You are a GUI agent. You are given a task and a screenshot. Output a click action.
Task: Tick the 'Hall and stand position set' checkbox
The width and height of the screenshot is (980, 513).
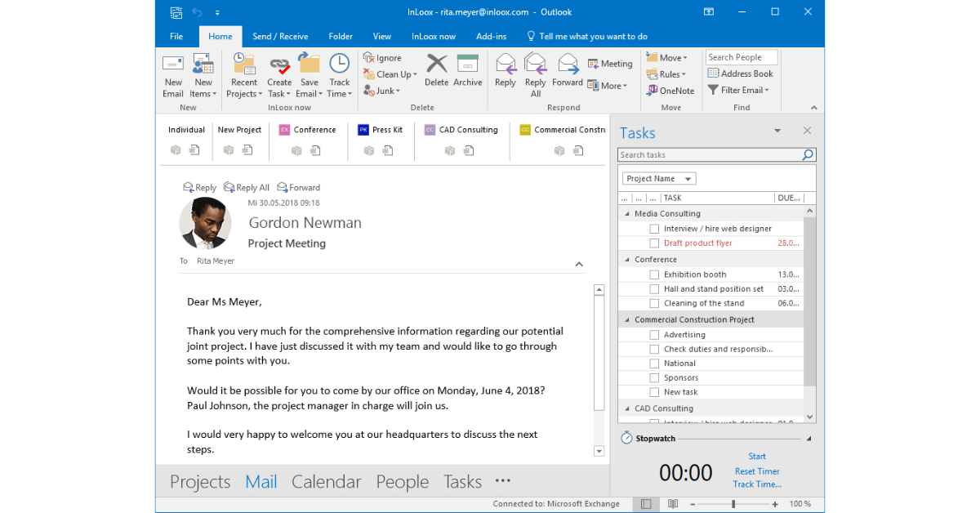coord(654,289)
